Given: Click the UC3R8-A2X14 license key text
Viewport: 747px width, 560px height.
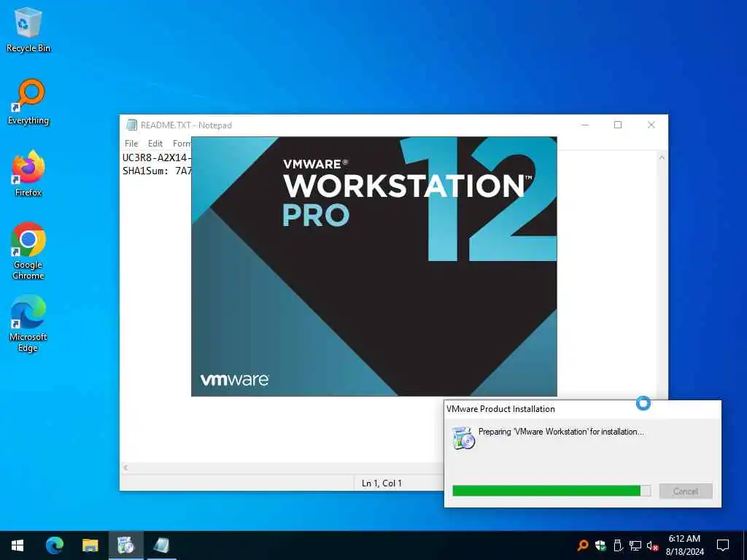Looking at the screenshot, I should point(157,157).
